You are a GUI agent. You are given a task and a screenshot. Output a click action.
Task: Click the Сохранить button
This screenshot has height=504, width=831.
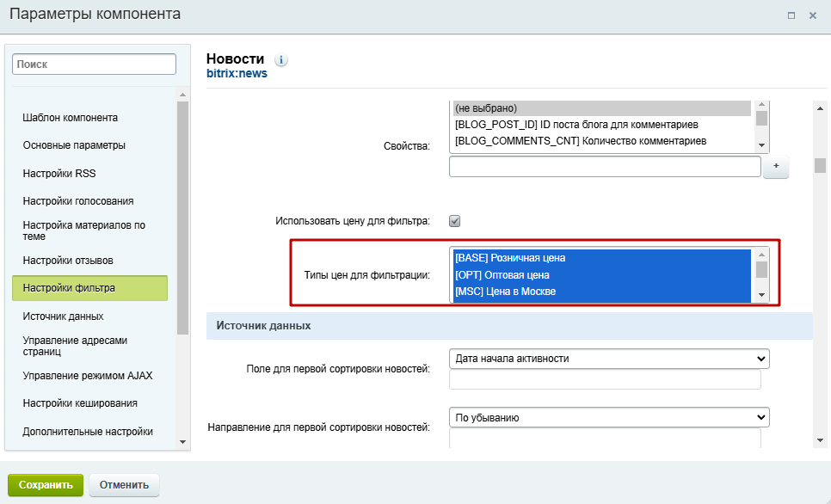[46, 485]
